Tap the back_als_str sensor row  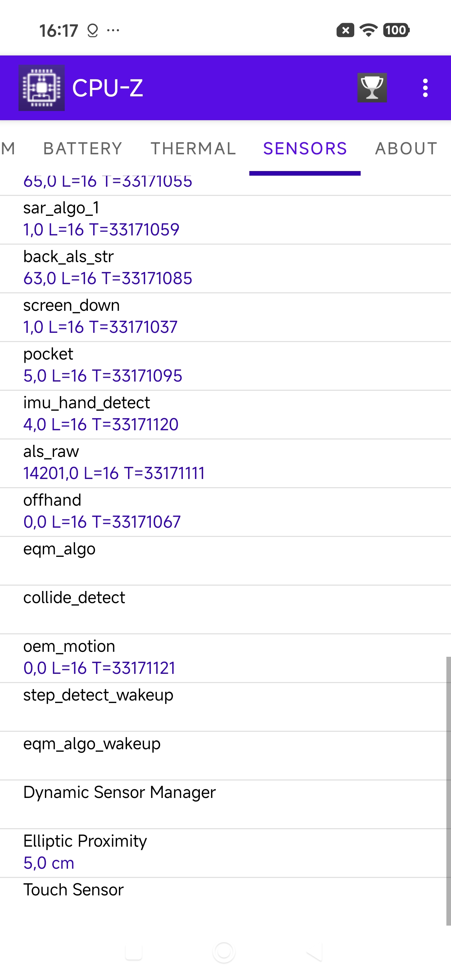point(225,268)
